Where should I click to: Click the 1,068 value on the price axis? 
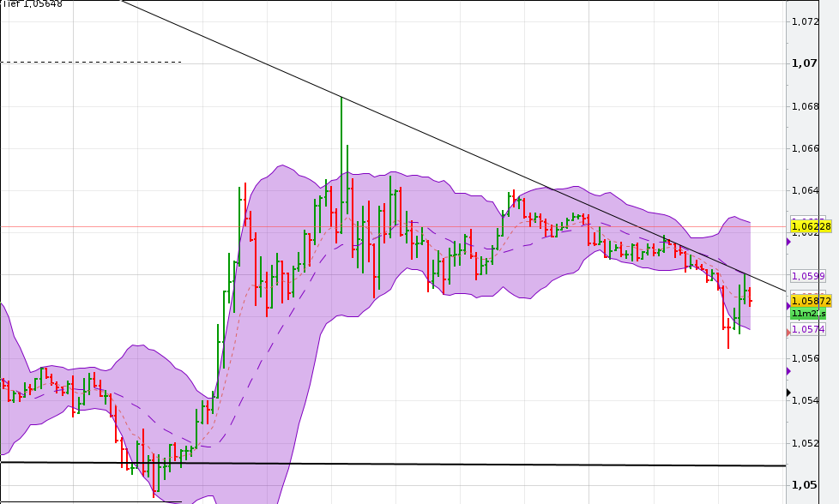pyautogui.click(x=805, y=105)
